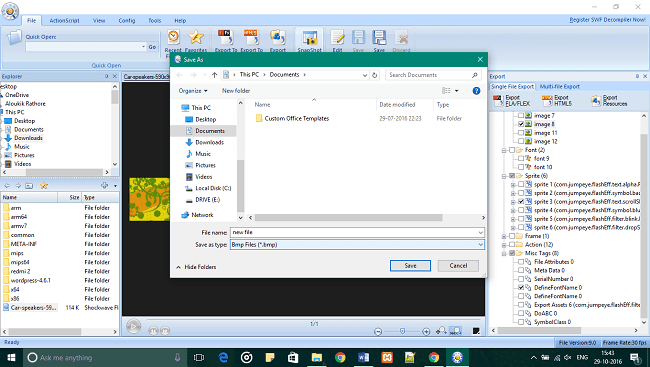Open Task View on taskbar
Image resolution: width=650 pixels, height=367 pixels.
pos(199,357)
